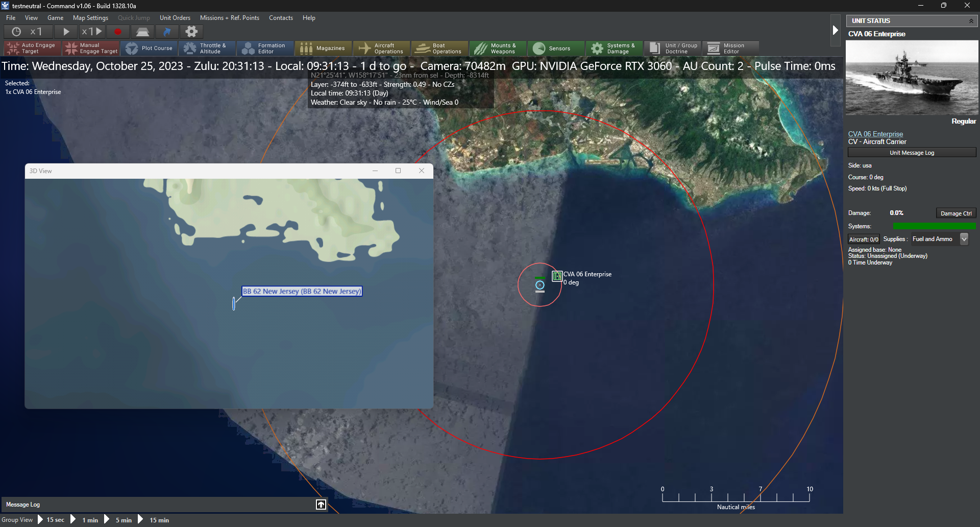The height and width of the screenshot is (527, 980).
Task: Click the "Speed: 0 kts (Full Stop)" text
Action: coord(877,188)
